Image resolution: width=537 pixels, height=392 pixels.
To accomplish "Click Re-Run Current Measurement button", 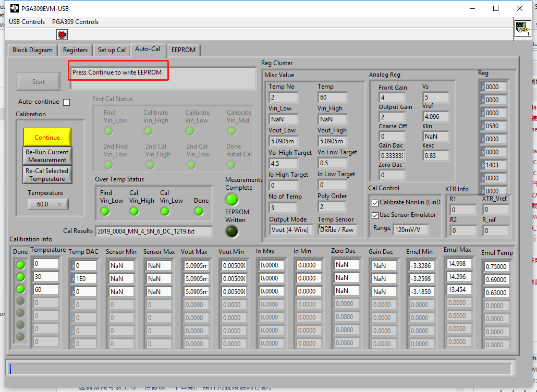I will pos(47,156).
